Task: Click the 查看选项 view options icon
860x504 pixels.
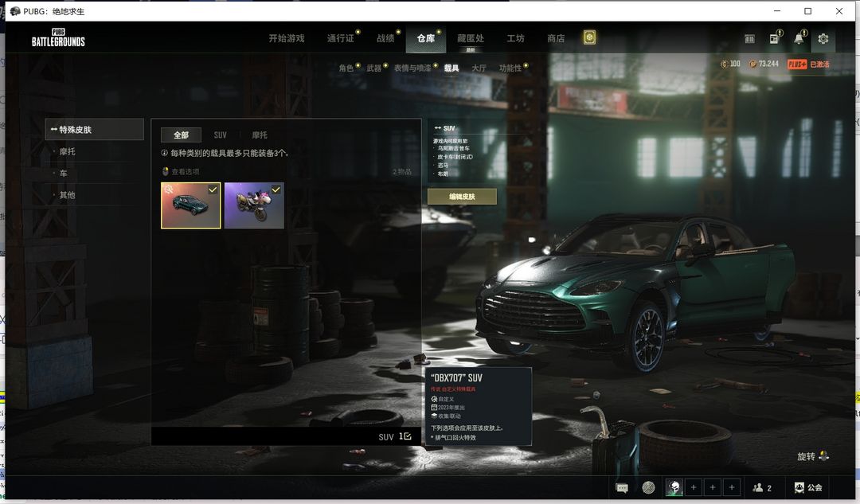Action: [x=165, y=172]
